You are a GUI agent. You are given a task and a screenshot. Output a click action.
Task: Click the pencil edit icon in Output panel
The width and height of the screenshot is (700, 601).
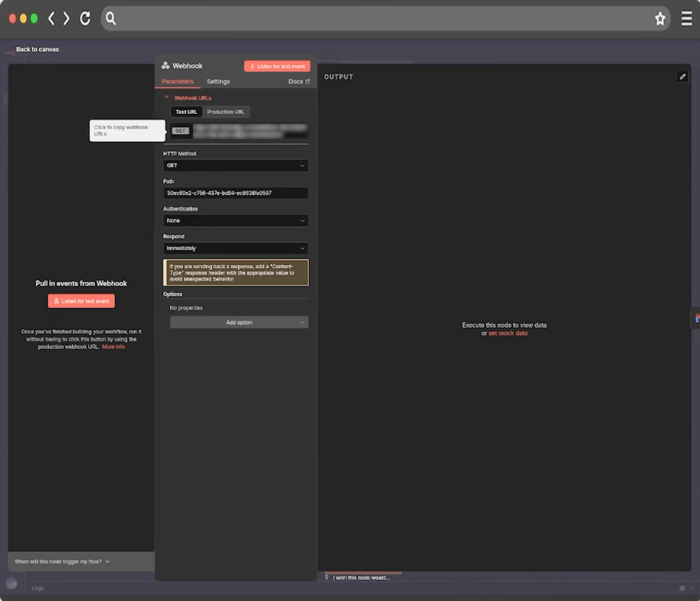point(682,77)
